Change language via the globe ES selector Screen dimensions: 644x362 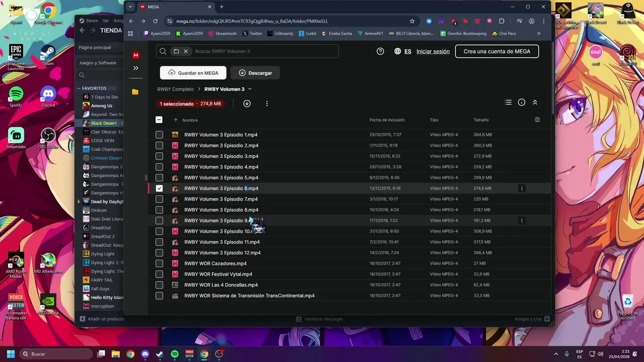(403, 51)
